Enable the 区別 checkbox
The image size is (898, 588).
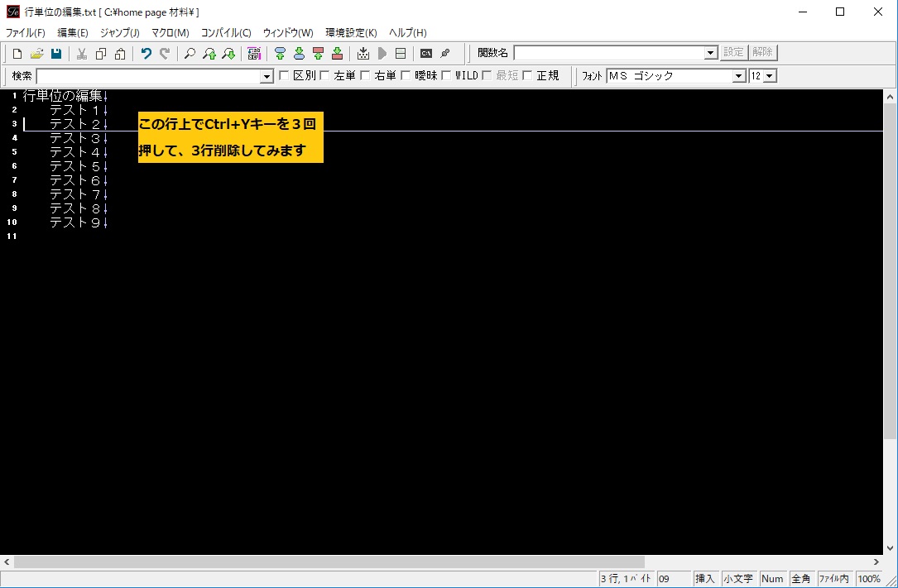pos(284,76)
